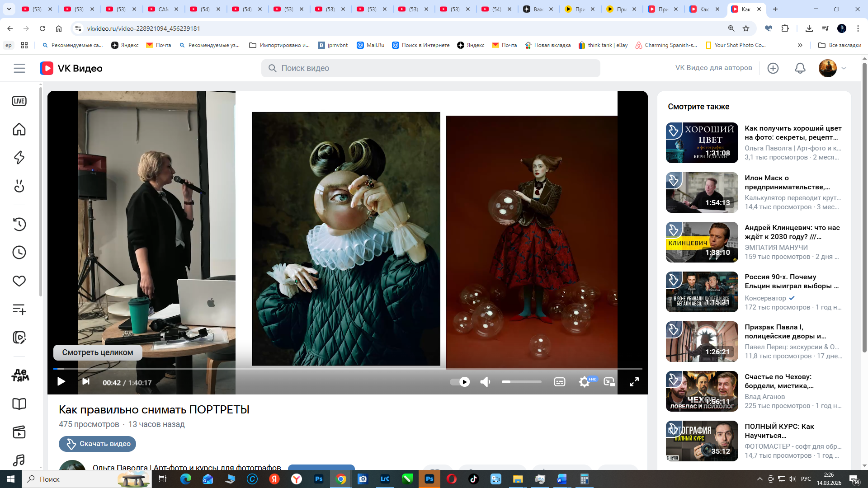
Task: Click the upload video plus icon
Action: click(773, 68)
